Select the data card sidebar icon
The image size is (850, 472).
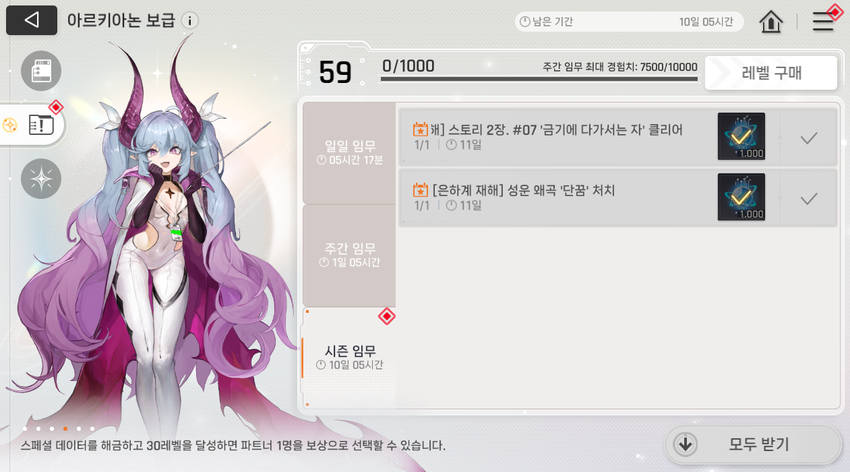[x=41, y=71]
